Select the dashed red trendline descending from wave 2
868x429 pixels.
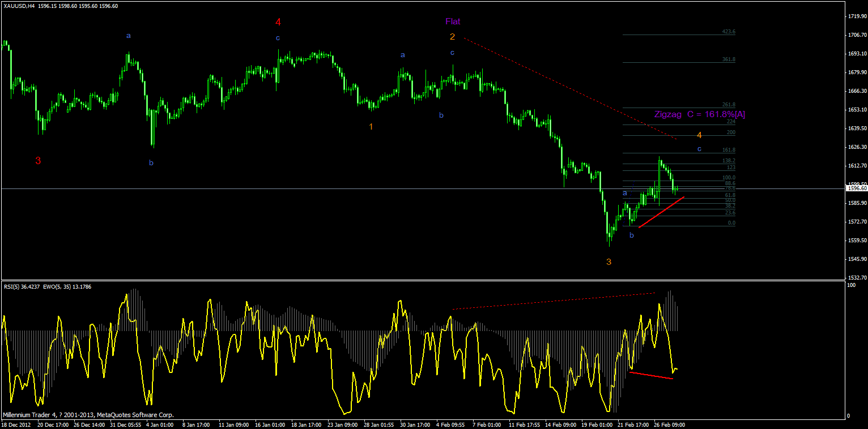[x=570, y=88]
